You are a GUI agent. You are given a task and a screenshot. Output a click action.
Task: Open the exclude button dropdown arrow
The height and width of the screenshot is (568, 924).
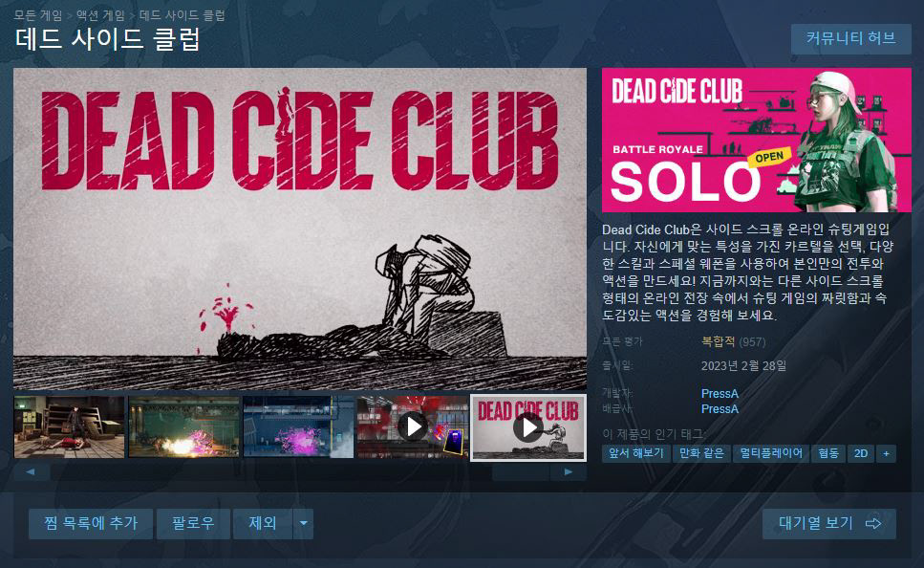304,524
